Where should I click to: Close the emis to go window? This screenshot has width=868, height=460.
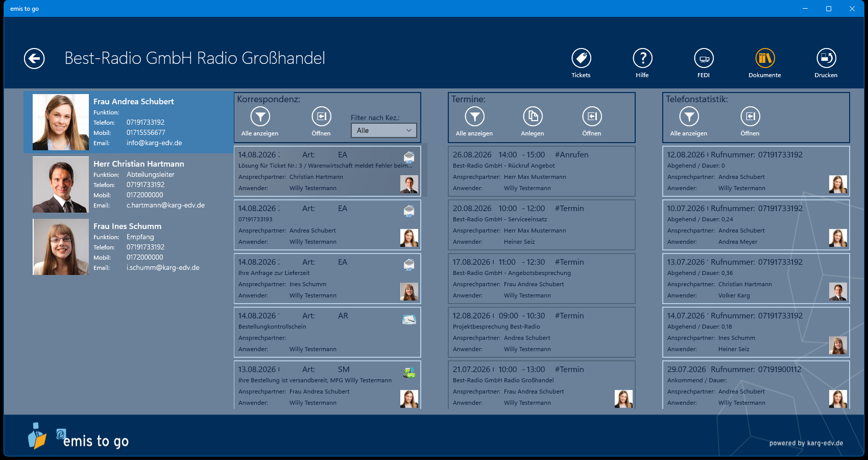[852, 9]
